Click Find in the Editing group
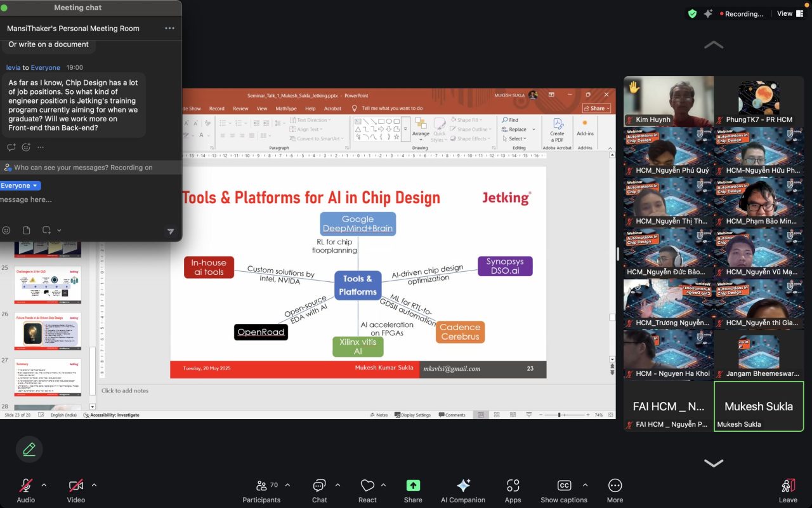The height and width of the screenshot is (508, 812). (510, 120)
